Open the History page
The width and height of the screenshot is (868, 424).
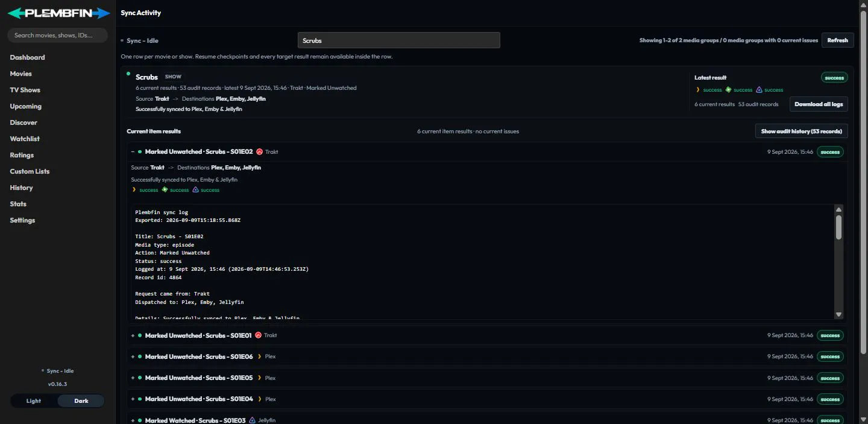point(21,188)
